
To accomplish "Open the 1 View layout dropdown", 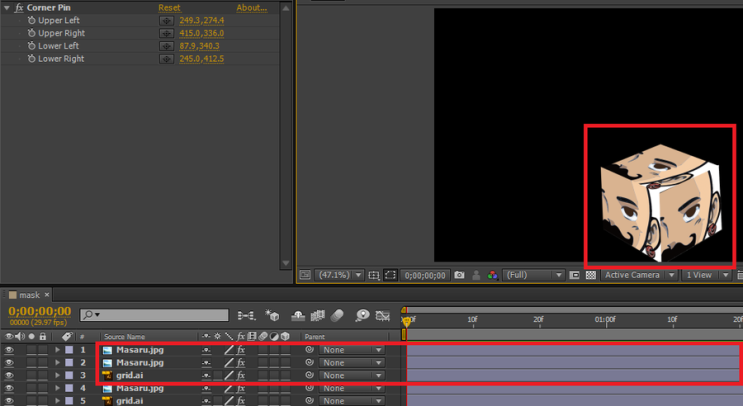I will [706, 275].
